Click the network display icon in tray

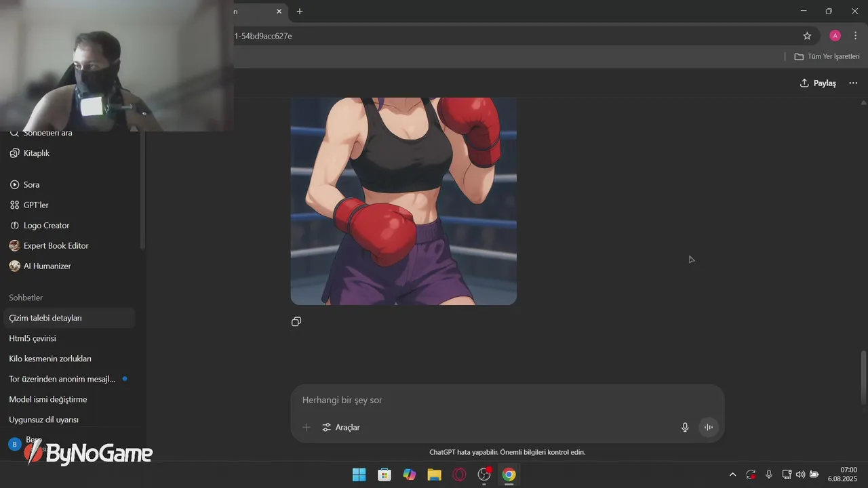click(x=787, y=474)
